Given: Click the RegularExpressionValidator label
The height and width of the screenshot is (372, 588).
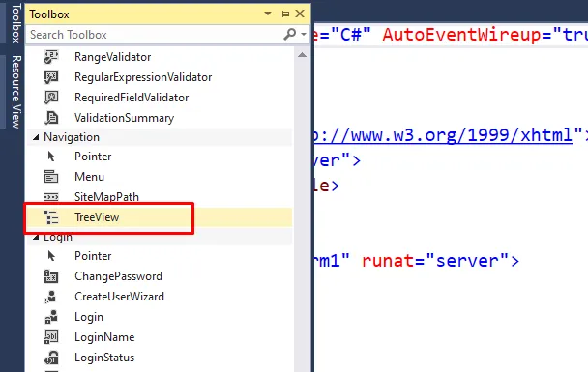Looking at the screenshot, I should coord(143,77).
